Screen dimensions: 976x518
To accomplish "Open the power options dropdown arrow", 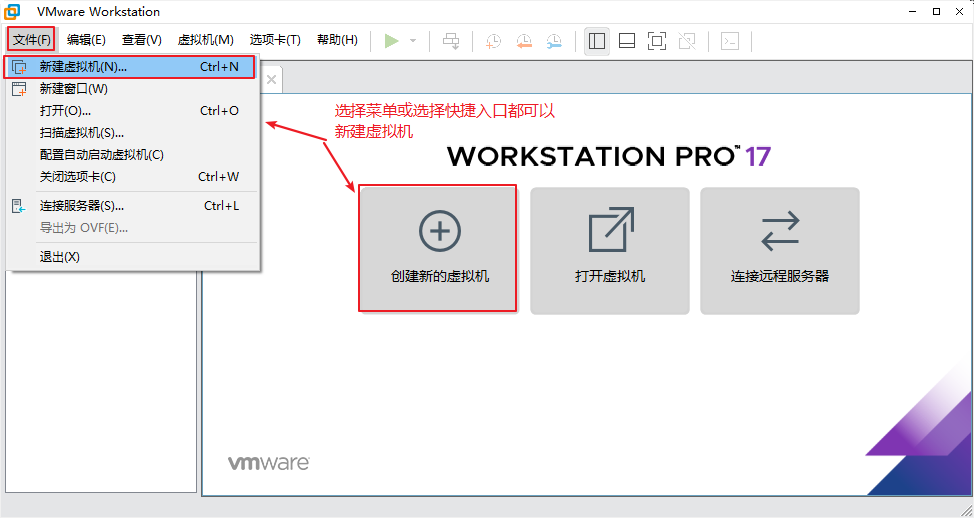I will [x=413, y=41].
